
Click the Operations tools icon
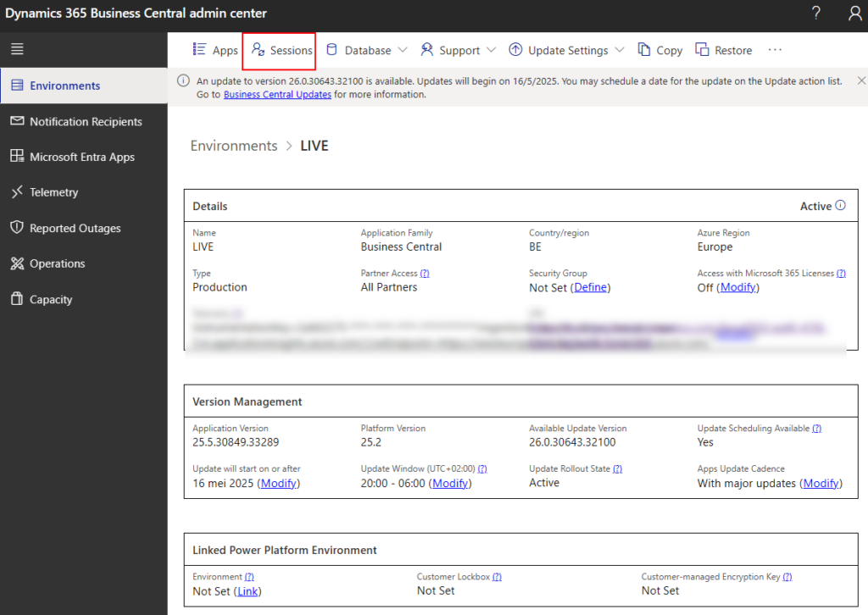point(17,263)
